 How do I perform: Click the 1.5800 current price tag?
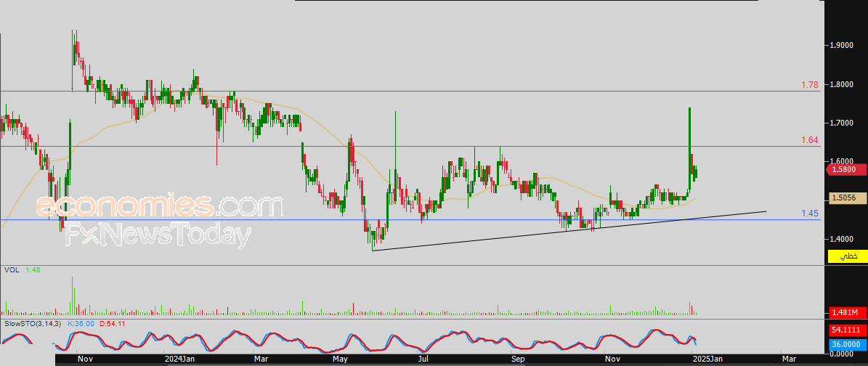tap(847, 169)
